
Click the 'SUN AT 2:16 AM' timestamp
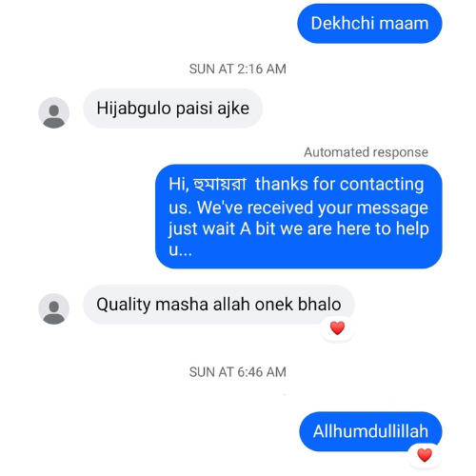pos(238,69)
